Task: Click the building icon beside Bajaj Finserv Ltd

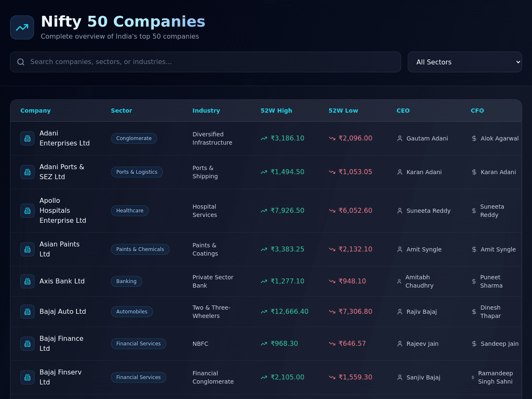Action: (27, 377)
